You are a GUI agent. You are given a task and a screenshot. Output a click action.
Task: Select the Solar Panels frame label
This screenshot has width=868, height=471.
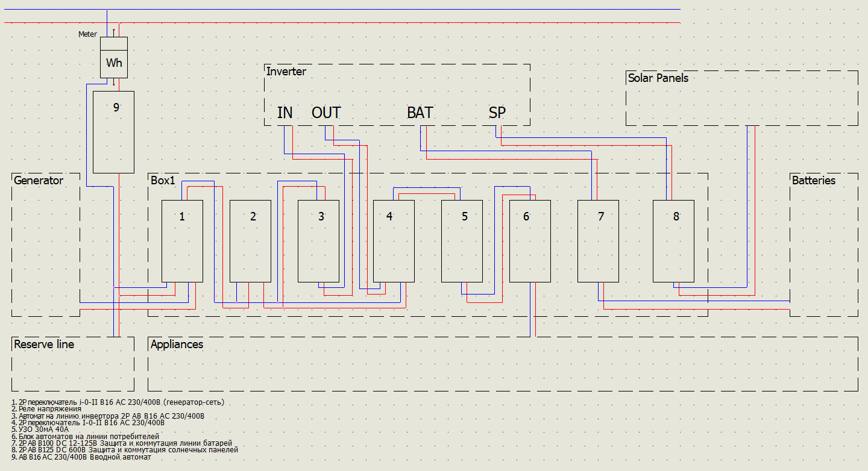click(x=658, y=78)
